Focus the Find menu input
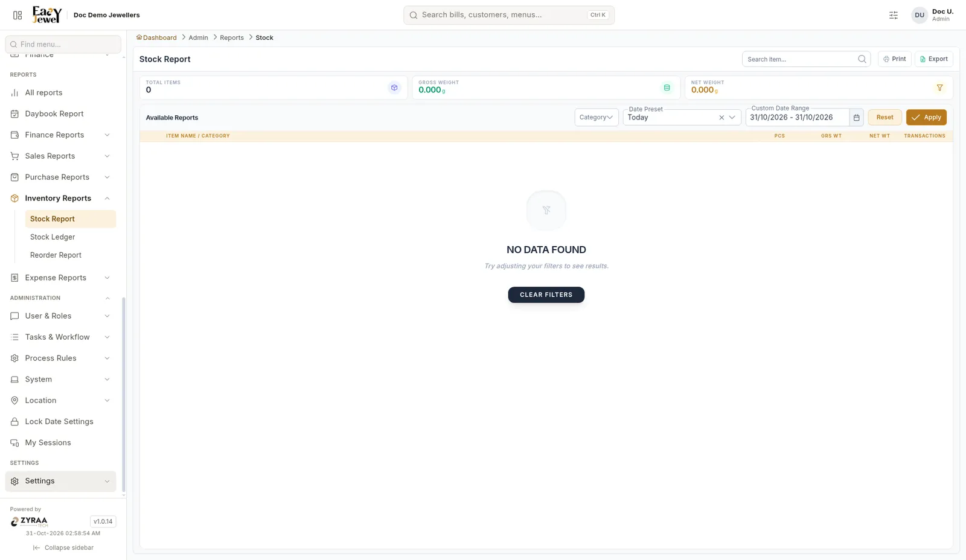This screenshot has width=966, height=560. (63, 44)
